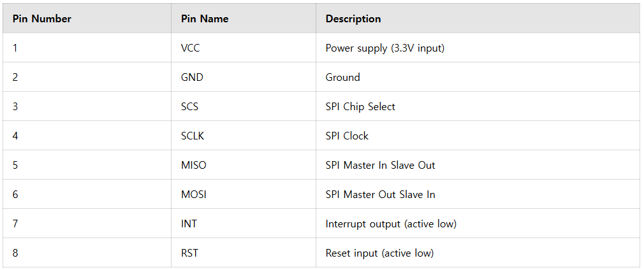Click the Pin Name column header
Image resolution: width=644 pixels, height=270 pixels.
click(205, 19)
